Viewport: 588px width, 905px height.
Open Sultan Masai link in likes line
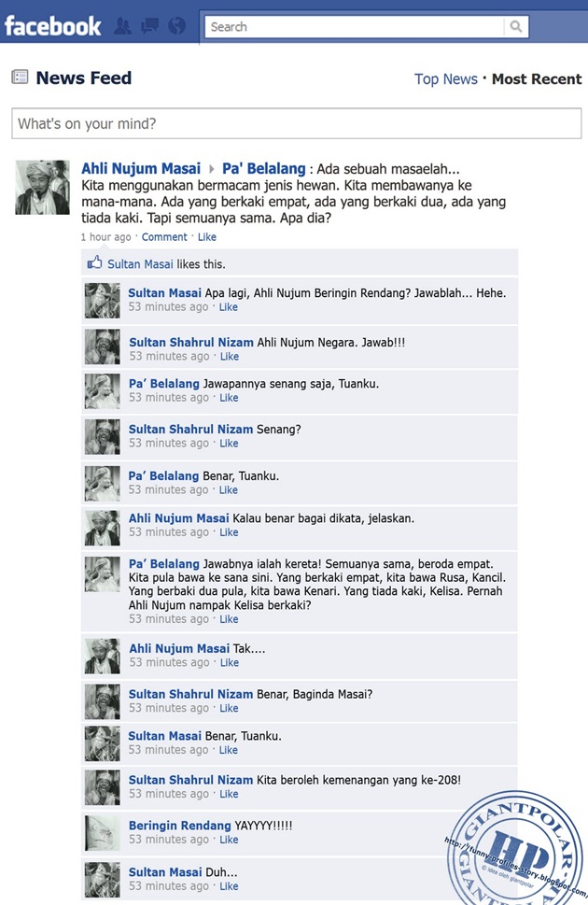pyautogui.click(x=140, y=264)
